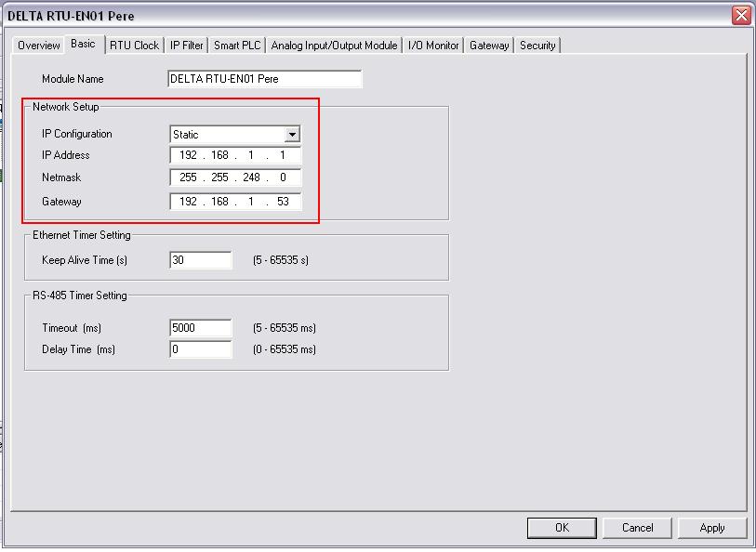Go to the Smart PLC tab
Viewport: 756px width, 552px height.
[237, 46]
